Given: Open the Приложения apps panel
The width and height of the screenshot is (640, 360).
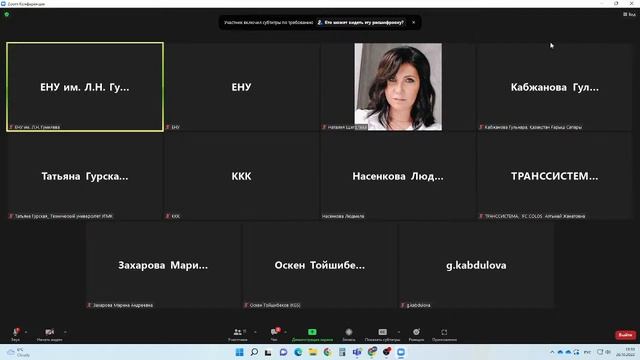Looking at the screenshot, I should [x=444, y=334].
